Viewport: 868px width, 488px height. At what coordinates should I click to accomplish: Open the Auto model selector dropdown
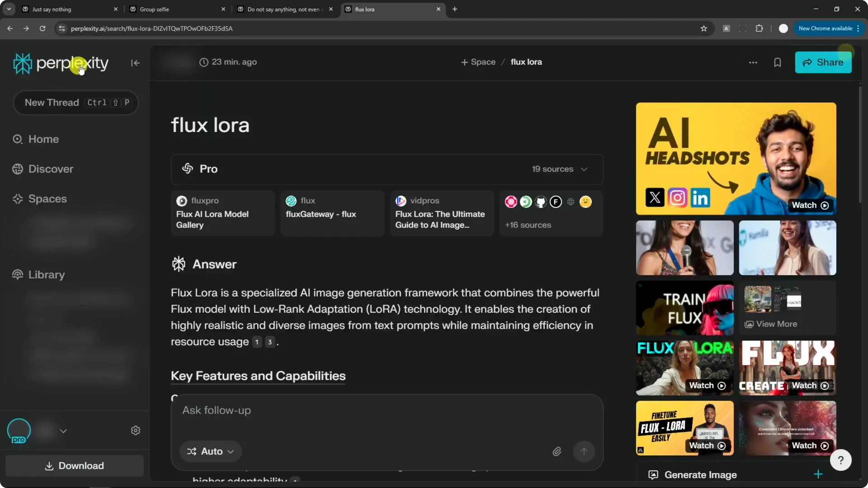(x=211, y=451)
